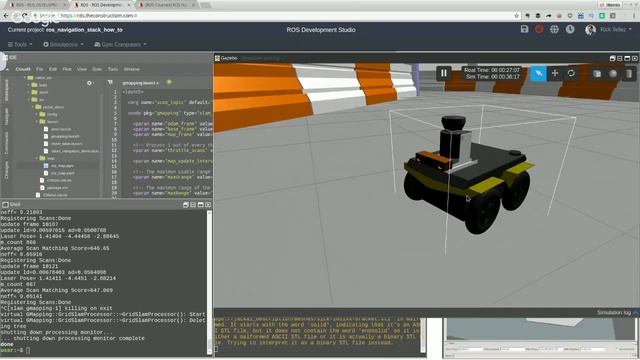Click the red power icon
The height and width of the screenshot is (360, 640).
coord(539,29)
